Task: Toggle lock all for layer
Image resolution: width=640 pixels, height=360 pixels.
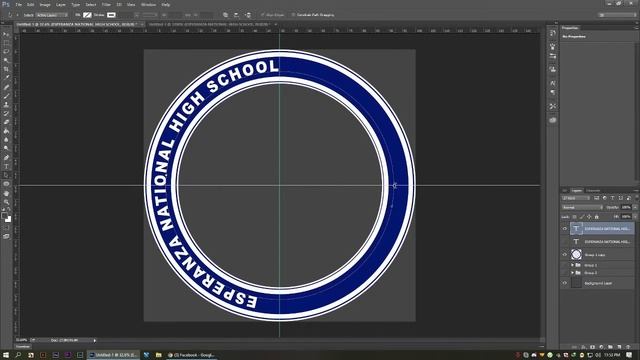Action: pos(597,217)
